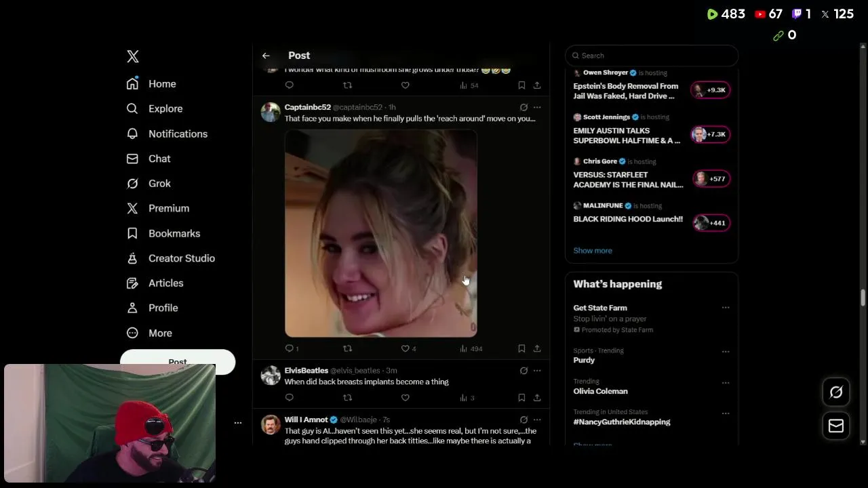Open more options on Will I Amnot's post
This screenshot has height=488, width=868.
tap(537, 420)
